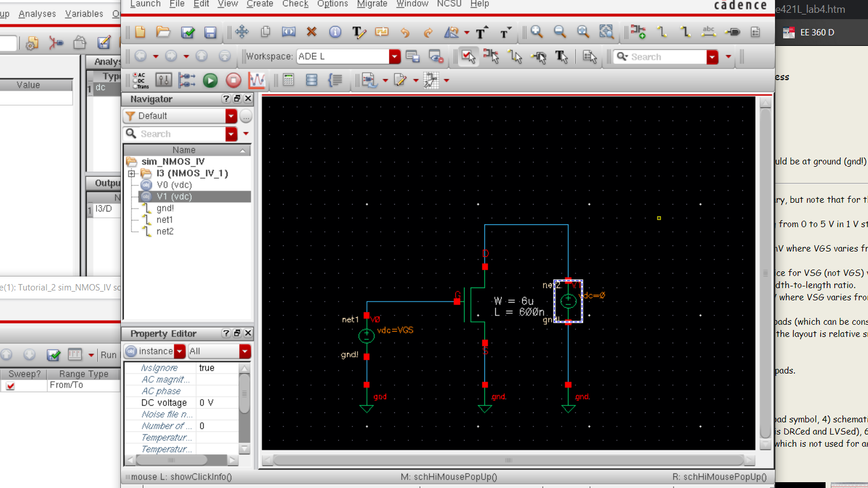Open the Workspace ADE L dropdown
Viewport: 868px width, 488px height.
tap(395, 56)
